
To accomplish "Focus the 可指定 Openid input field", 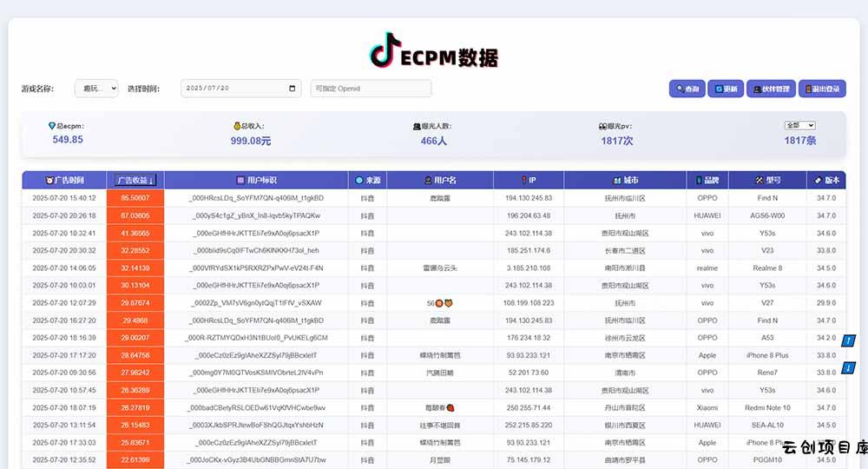I will tap(371, 89).
